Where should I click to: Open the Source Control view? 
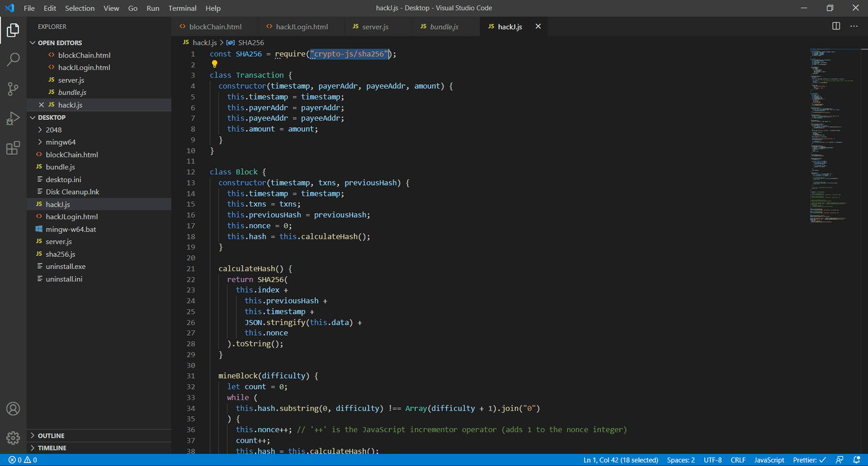click(x=13, y=89)
